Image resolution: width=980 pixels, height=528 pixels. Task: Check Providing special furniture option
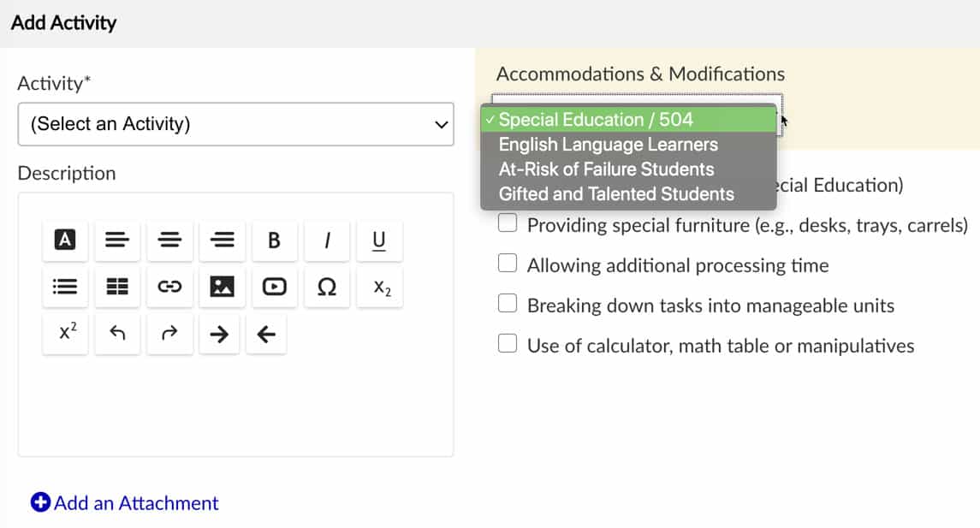[x=508, y=224]
